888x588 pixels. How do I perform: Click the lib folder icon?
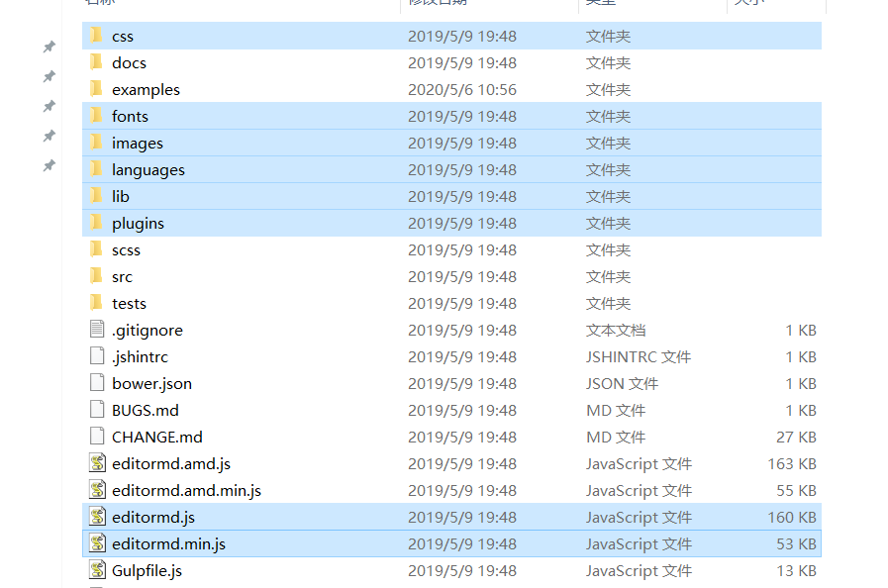pyautogui.click(x=97, y=195)
